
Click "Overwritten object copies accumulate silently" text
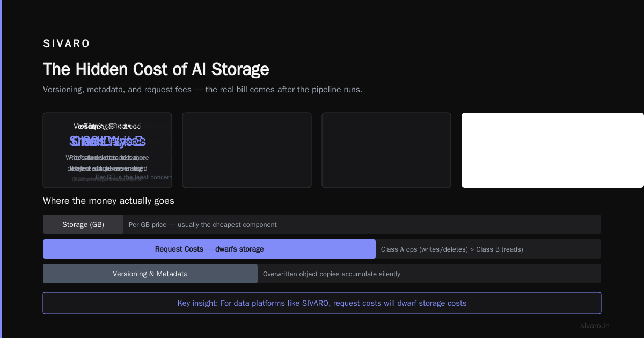[x=332, y=274]
